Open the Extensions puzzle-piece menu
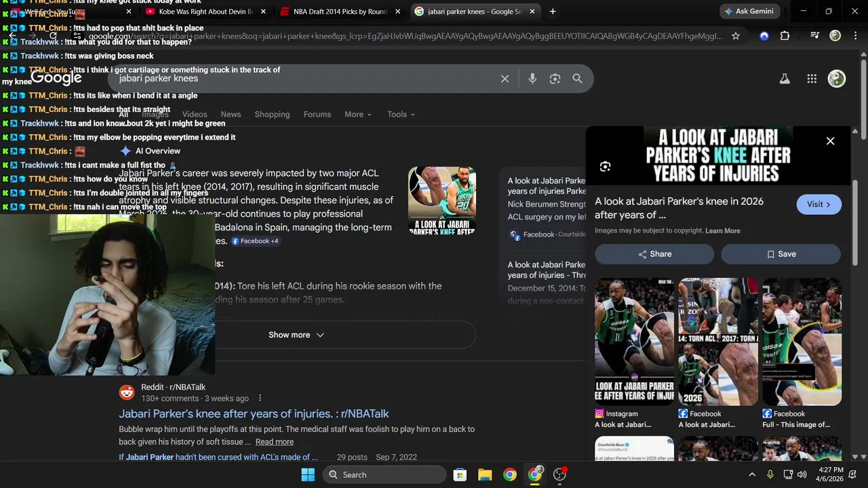Screen dimensions: 868x488 785,36
